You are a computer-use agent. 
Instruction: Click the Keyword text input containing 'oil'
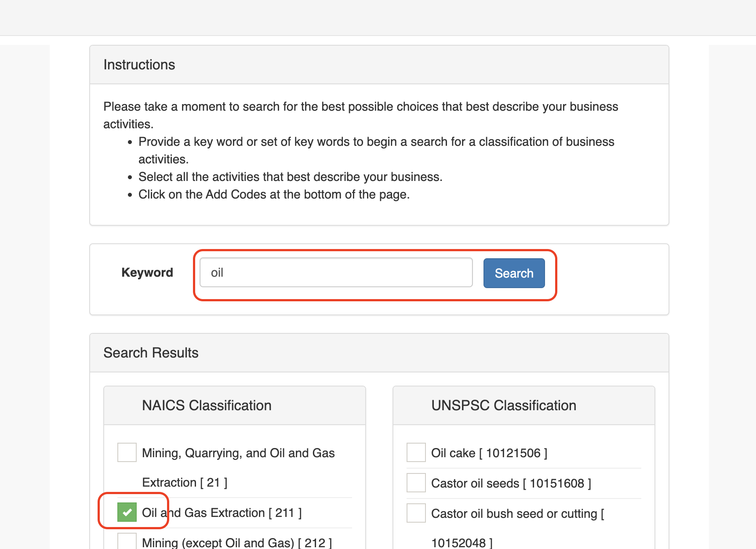(x=336, y=273)
